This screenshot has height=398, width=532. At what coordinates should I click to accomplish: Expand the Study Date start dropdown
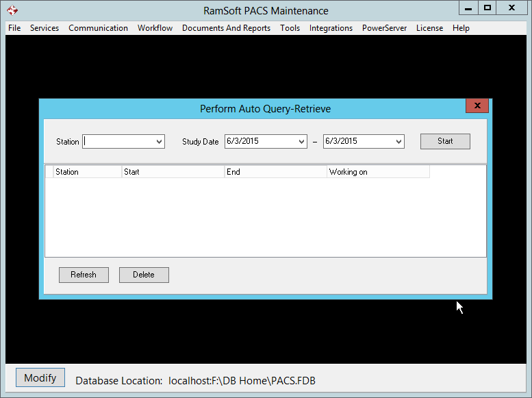[x=302, y=142]
